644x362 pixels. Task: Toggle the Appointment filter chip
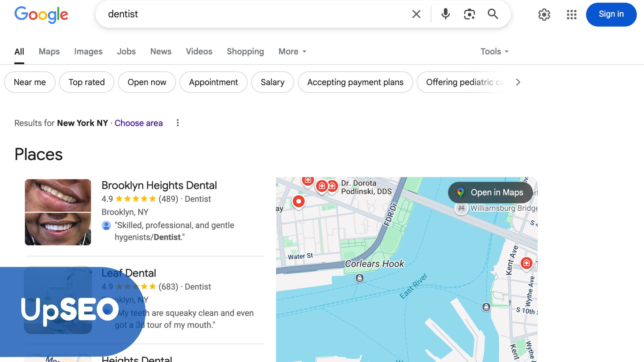tap(213, 82)
